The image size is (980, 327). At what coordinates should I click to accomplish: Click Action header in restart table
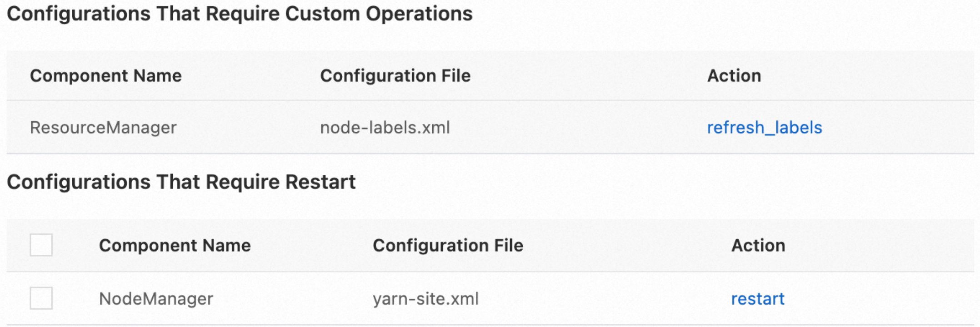(x=758, y=246)
